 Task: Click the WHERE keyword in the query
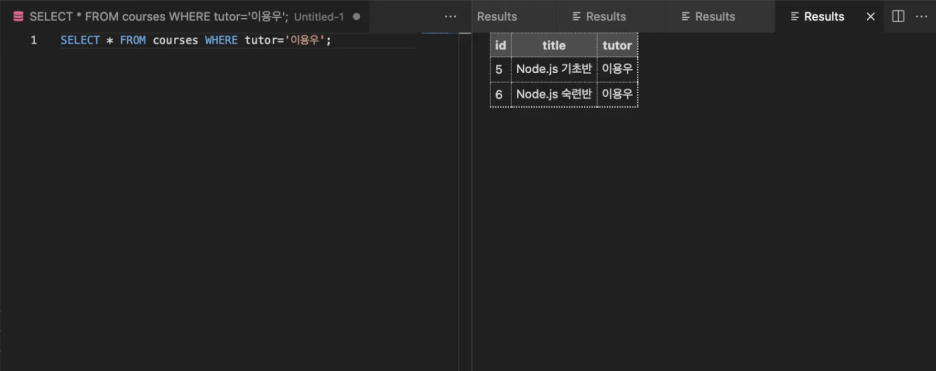(221, 41)
